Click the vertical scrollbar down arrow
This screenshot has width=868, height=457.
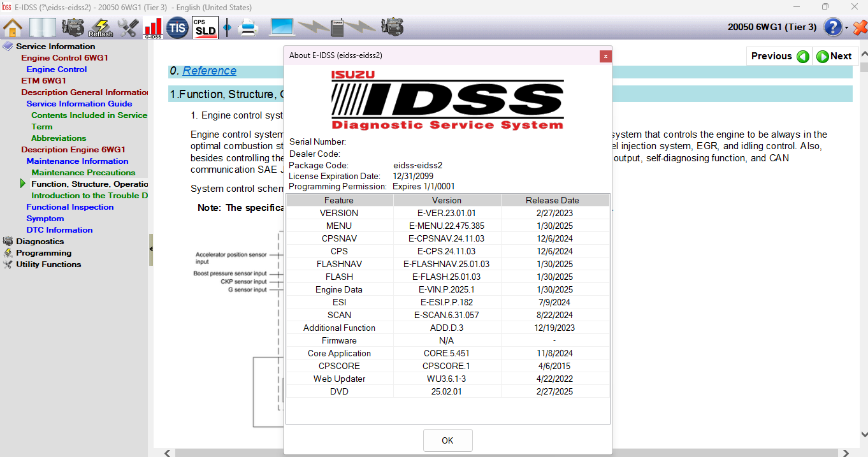tap(864, 434)
